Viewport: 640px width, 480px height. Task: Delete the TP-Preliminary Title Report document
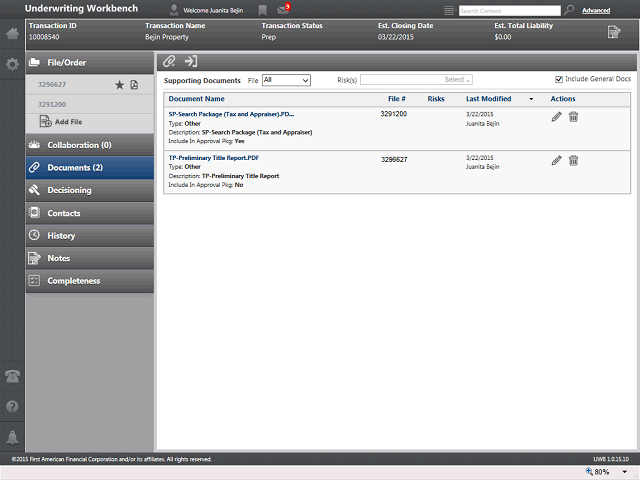pos(573,160)
